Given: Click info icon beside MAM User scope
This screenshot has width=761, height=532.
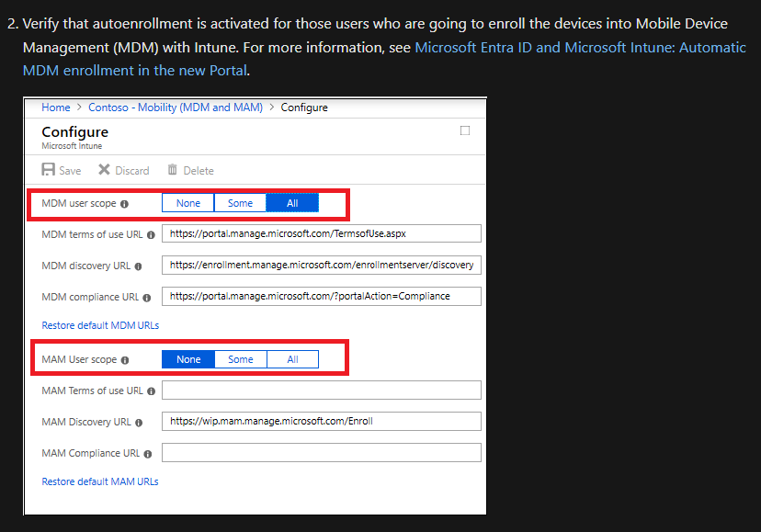Looking at the screenshot, I should tap(125, 360).
